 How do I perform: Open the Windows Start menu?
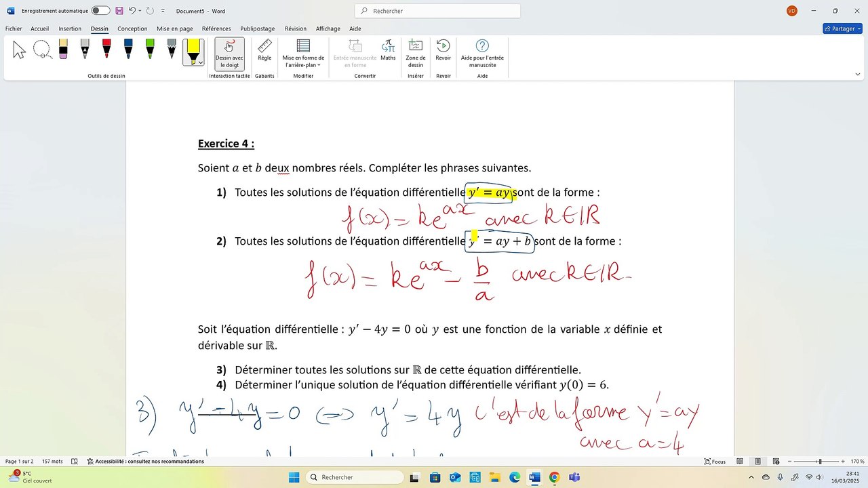pos(294,477)
